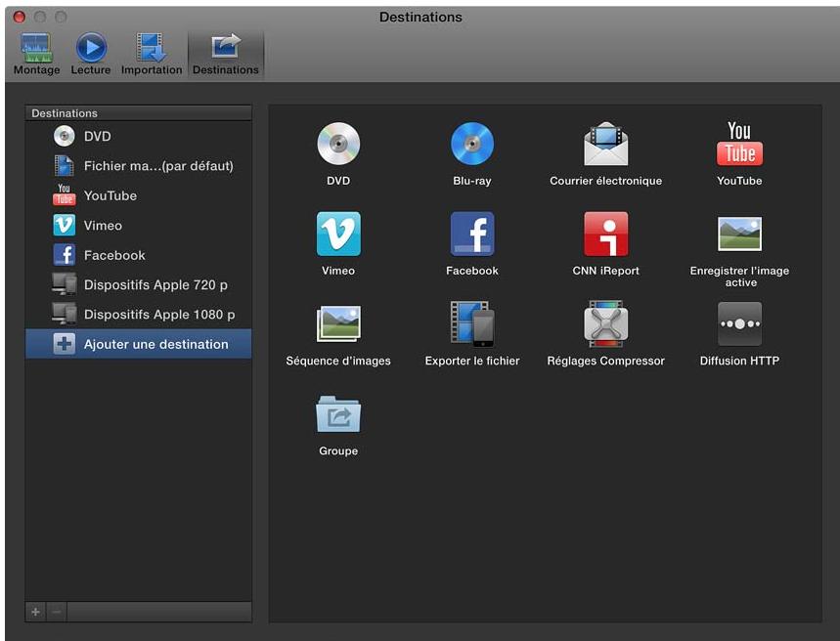Choose the Courrier électronique envelope icon
This screenshot has height=641, width=840.
(x=606, y=144)
